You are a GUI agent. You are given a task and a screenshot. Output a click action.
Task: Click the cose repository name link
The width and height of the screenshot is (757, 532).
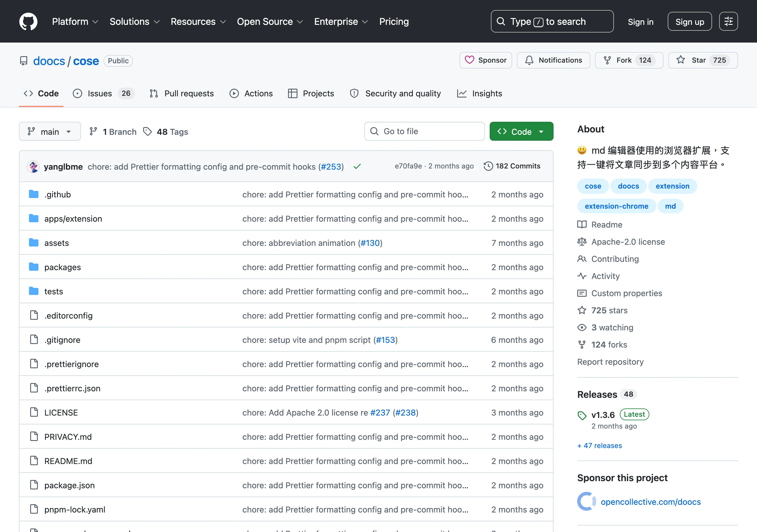pos(86,61)
